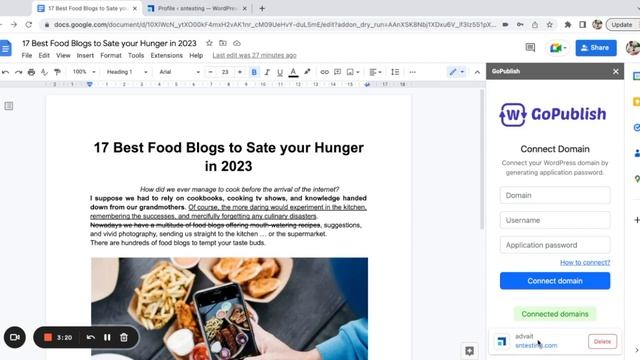
Task: Open the Google Meet call dropdown
Action: point(558,48)
